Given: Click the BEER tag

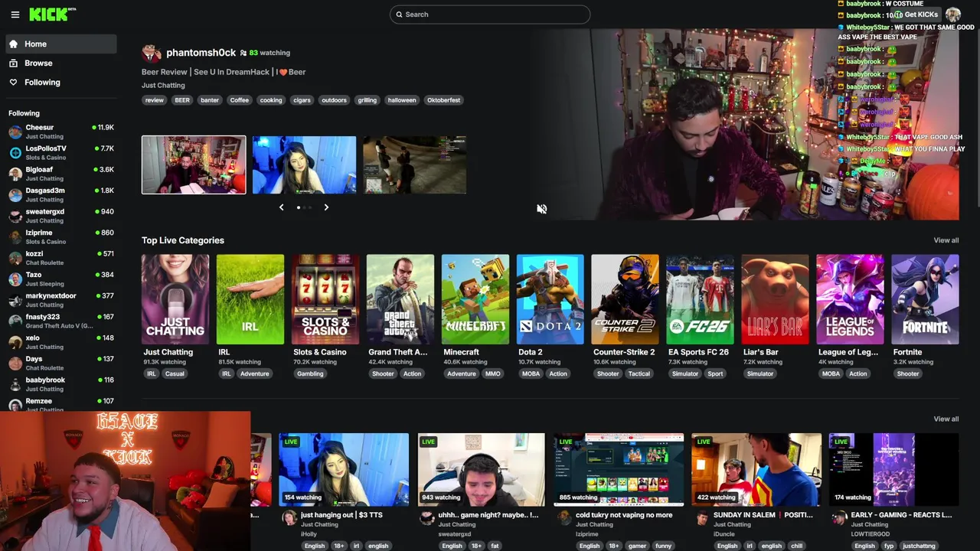Looking at the screenshot, I should pos(182,100).
